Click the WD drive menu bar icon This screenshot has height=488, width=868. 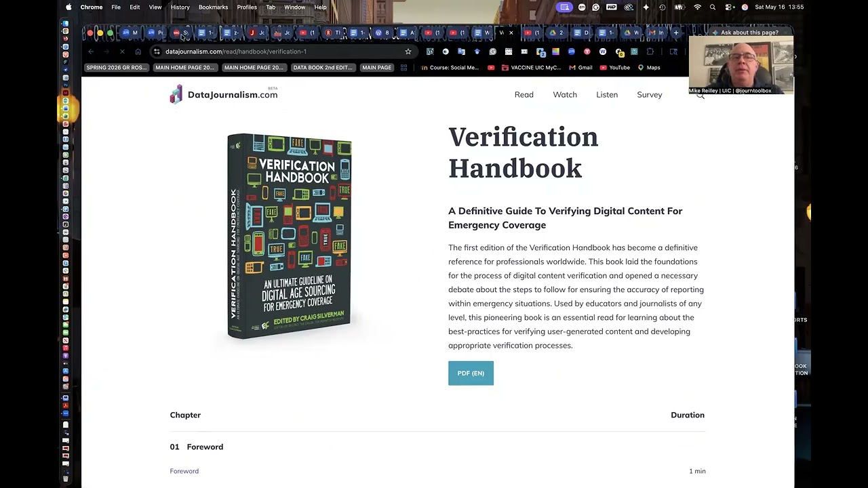coord(612,7)
